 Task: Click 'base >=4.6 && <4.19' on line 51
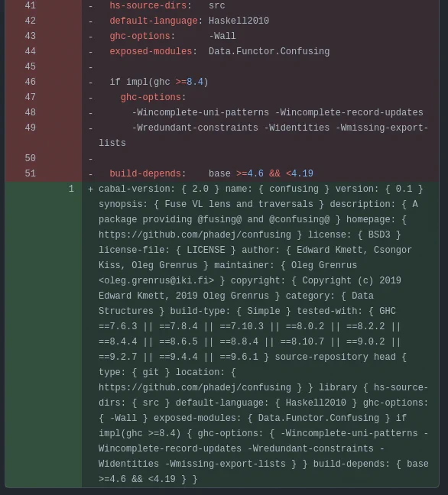point(261,173)
